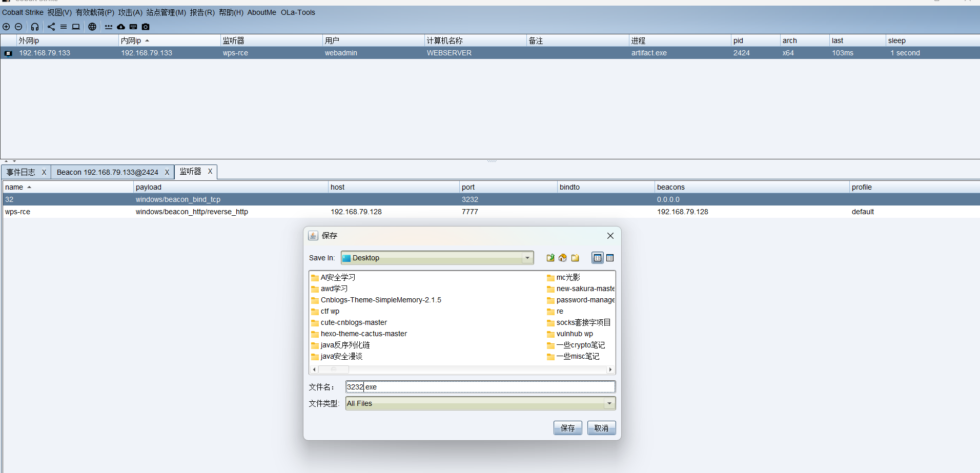Create new folder icon in save dialog
The image size is (980, 473).
(x=575, y=258)
